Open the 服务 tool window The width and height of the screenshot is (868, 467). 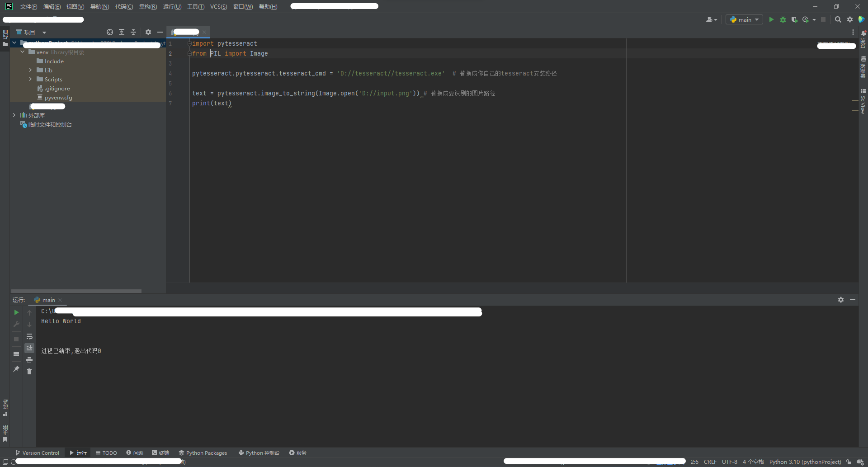click(x=298, y=453)
